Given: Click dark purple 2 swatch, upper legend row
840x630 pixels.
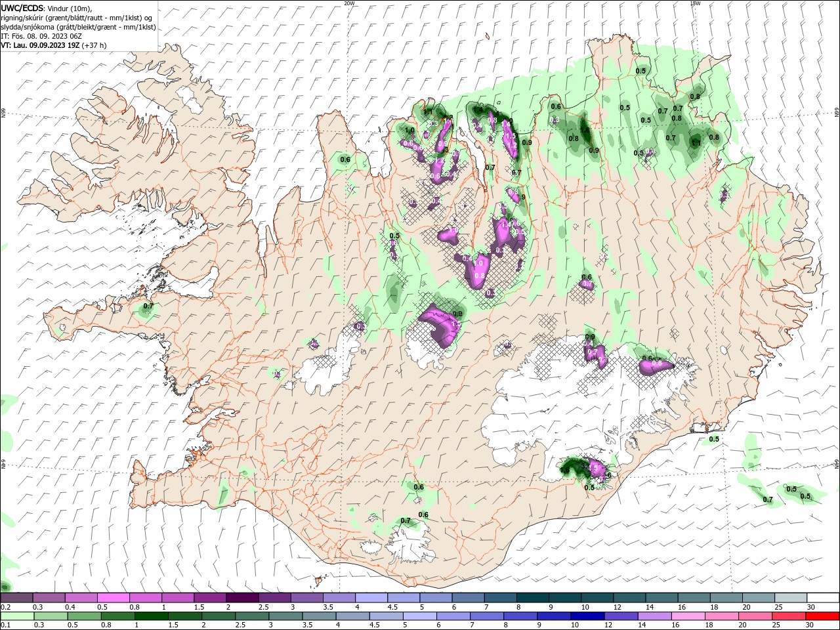Looking at the screenshot, I should point(241,598).
